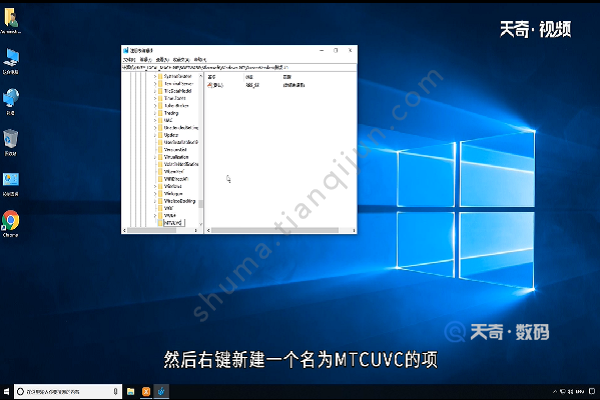
Task: Expand the Time Zones key
Action: coord(155,98)
